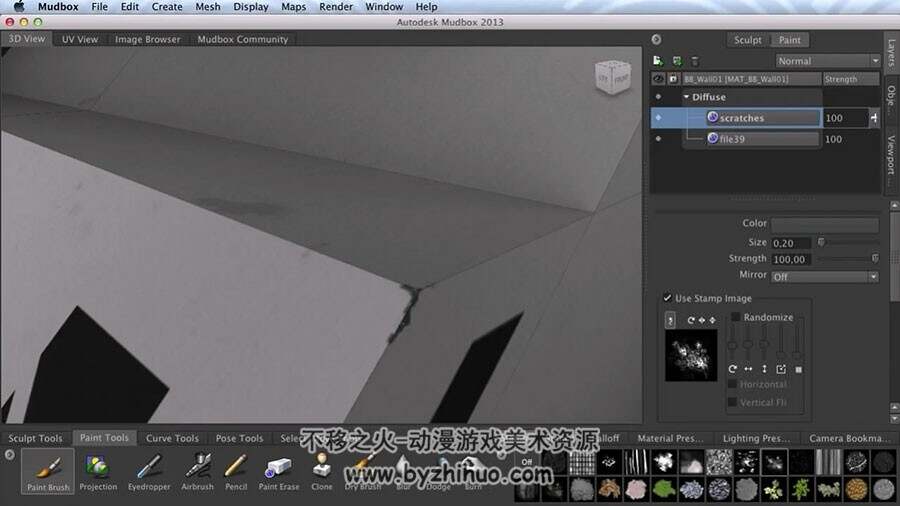Click the Size value input field
Screen dimensions: 900x506
pos(790,243)
